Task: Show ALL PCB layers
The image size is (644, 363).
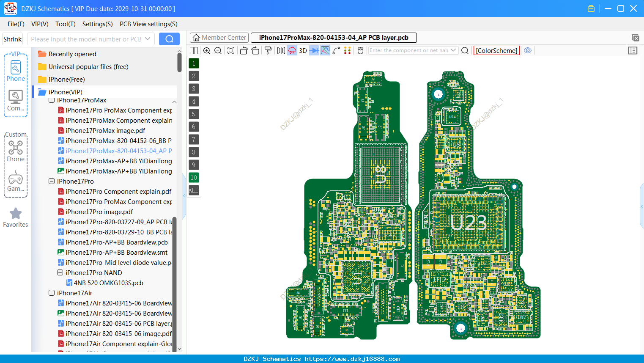Action: [194, 190]
